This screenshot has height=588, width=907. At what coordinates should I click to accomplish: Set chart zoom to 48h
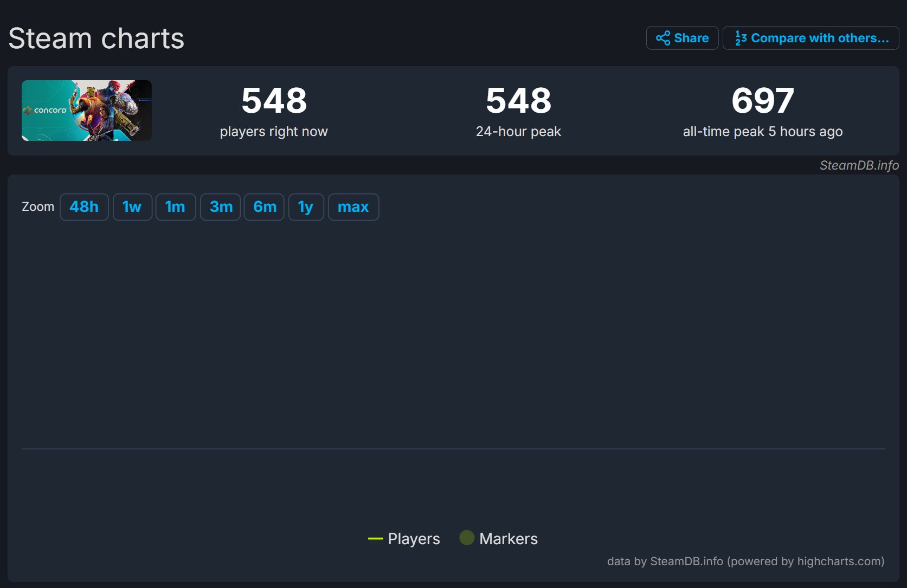pos(84,207)
